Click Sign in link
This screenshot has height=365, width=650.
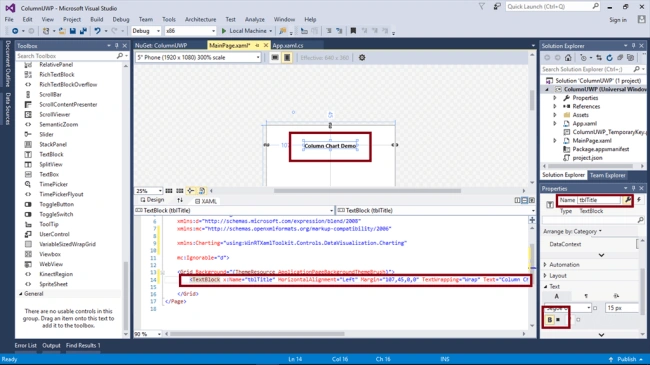point(618,20)
